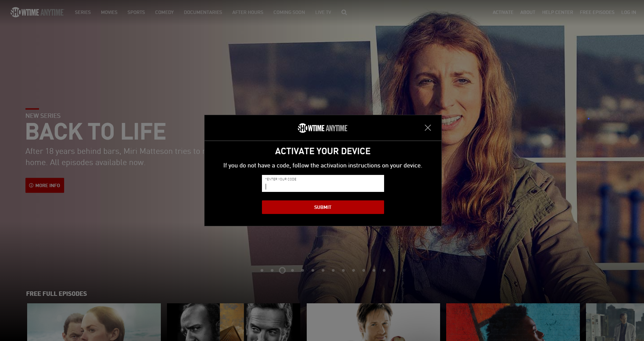
Task: Click the Showtime Anytime logo inside the modal
Action: click(x=322, y=128)
